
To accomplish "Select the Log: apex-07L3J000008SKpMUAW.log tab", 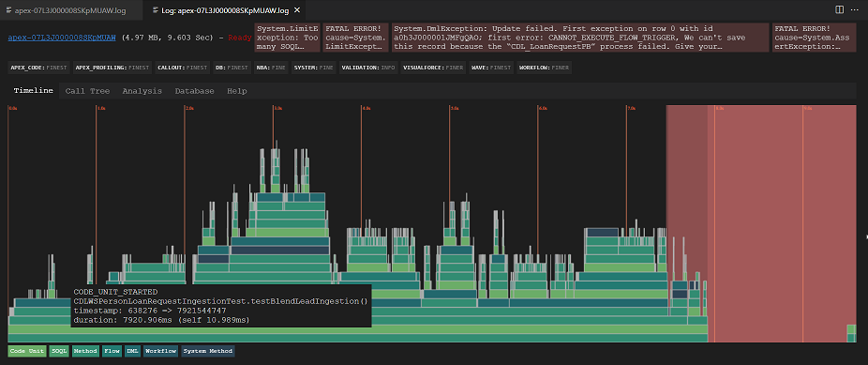I will (x=223, y=10).
